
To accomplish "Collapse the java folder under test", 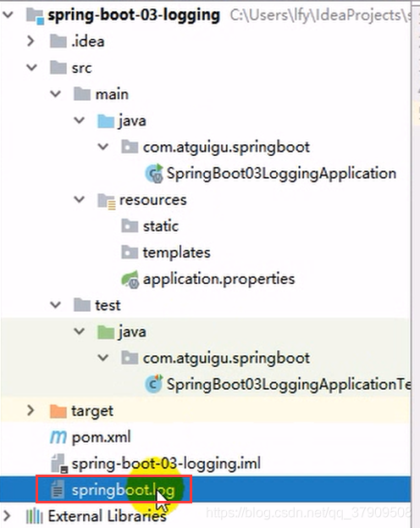I will 79,331.
